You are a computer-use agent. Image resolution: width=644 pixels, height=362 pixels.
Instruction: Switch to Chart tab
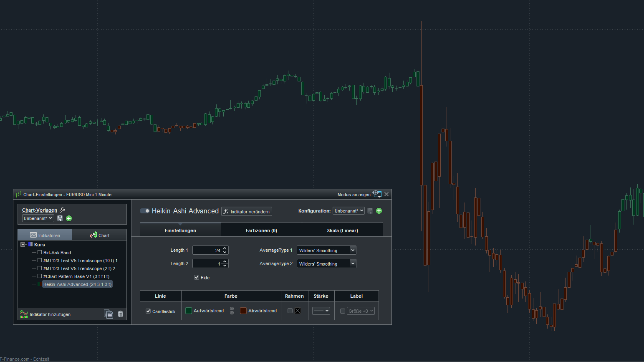click(99, 235)
